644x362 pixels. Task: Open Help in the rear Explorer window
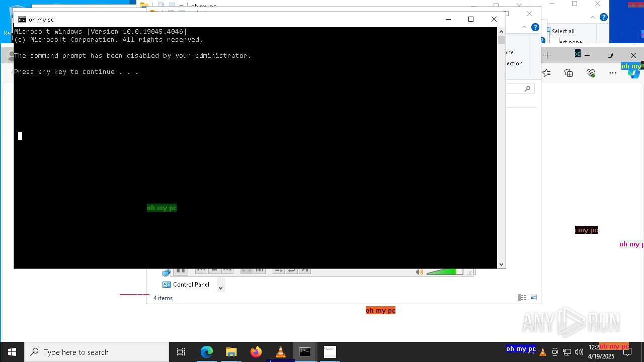click(604, 17)
